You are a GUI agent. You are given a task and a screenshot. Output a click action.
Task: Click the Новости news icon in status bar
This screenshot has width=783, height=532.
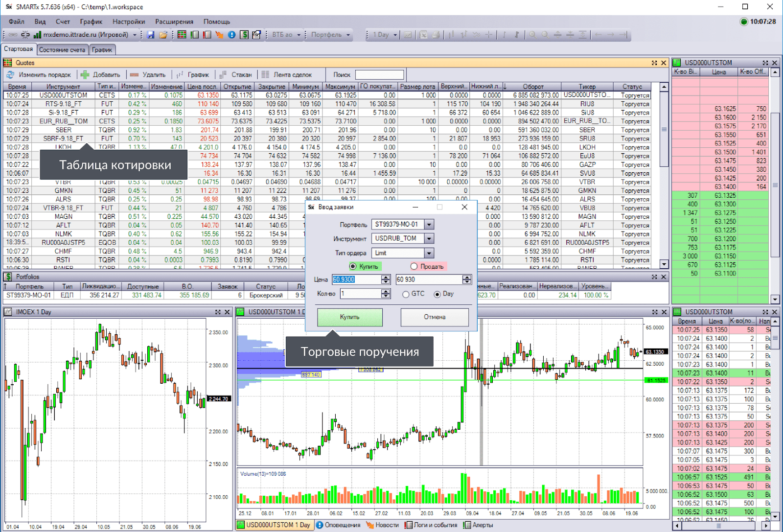click(370, 525)
